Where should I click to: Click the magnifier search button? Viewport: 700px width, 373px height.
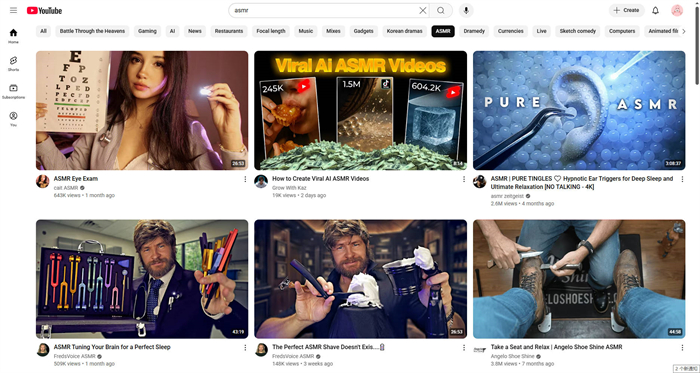point(441,10)
